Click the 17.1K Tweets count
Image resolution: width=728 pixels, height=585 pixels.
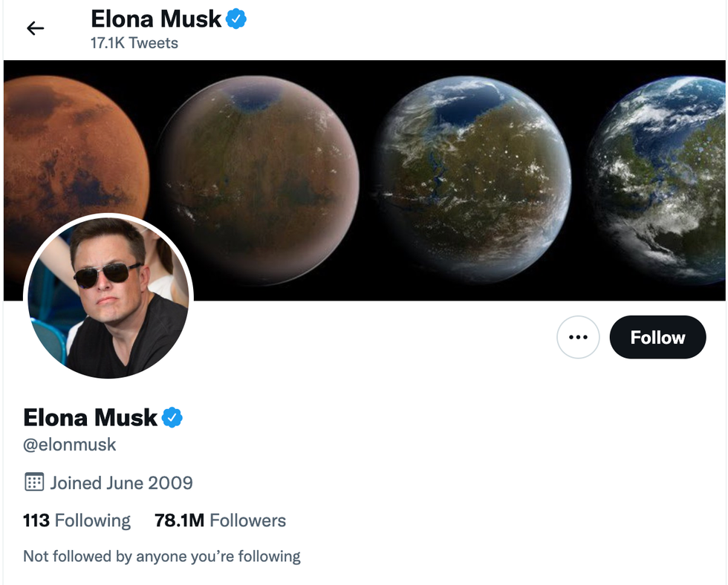point(134,43)
